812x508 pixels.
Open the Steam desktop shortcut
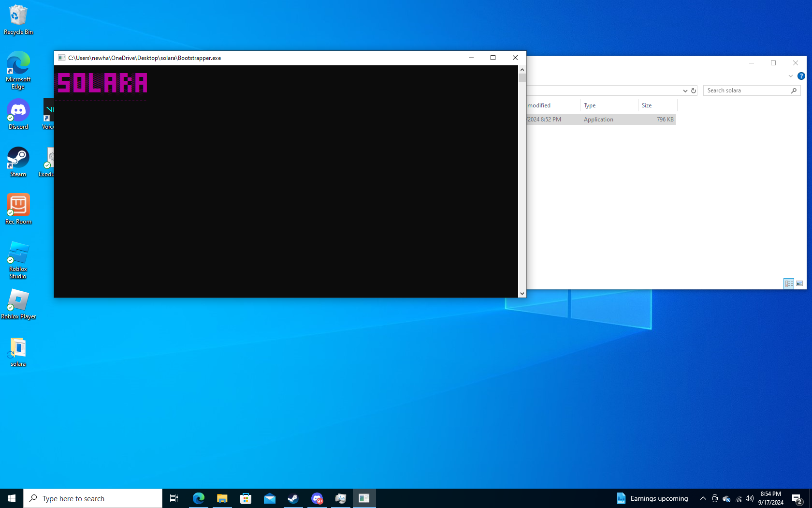18,162
